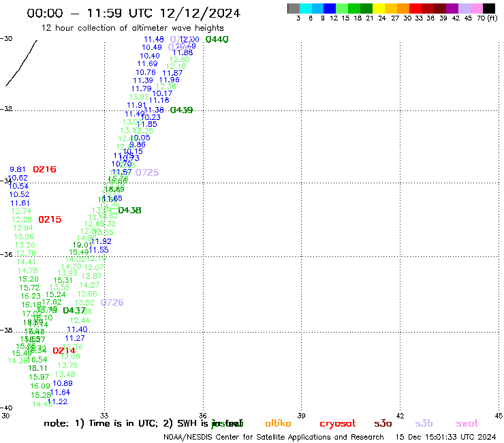The image size is (504, 443).
Task: Click the NOAA/NESDIS Center footer credit
Action: [x=274, y=437]
